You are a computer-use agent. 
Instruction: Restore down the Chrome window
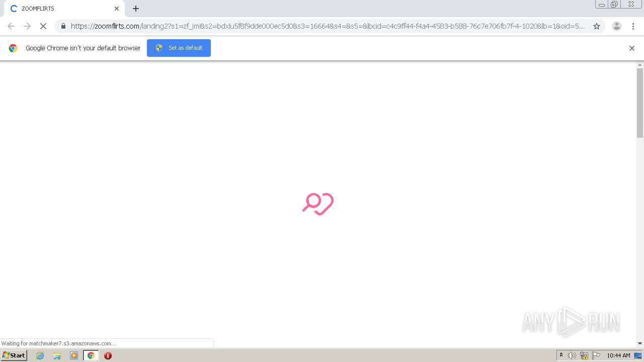click(x=614, y=5)
